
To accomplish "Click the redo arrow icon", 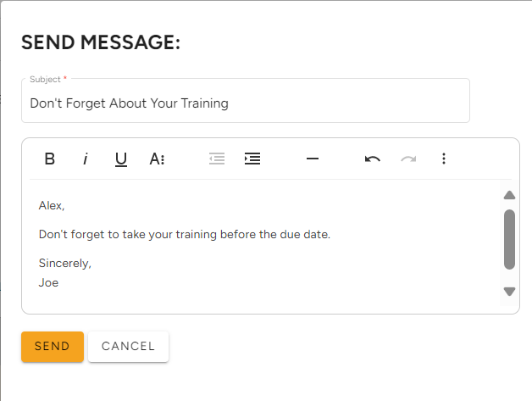I will (408, 159).
